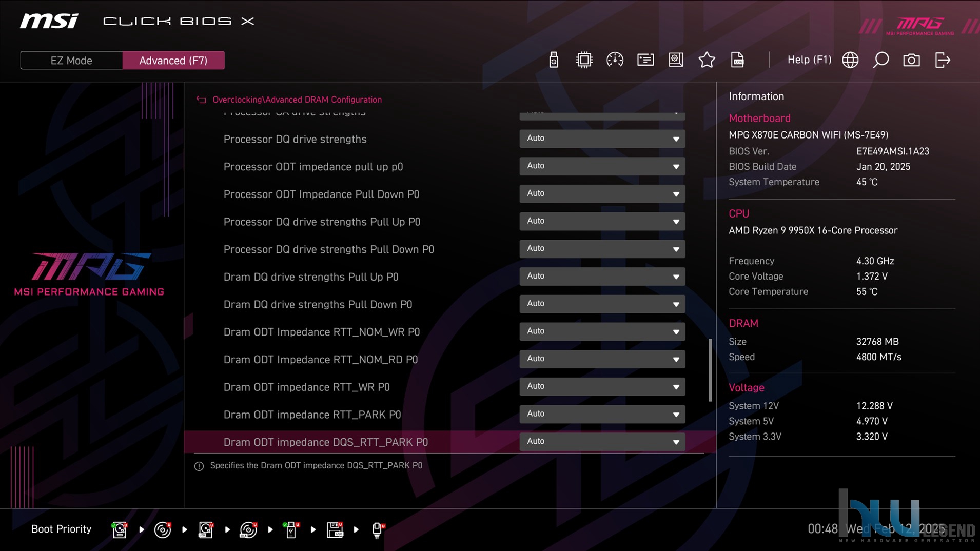Open the Processor DQ drive strengths Pull Up P0 dropdown
This screenshot has width=980, height=551.
tap(602, 221)
